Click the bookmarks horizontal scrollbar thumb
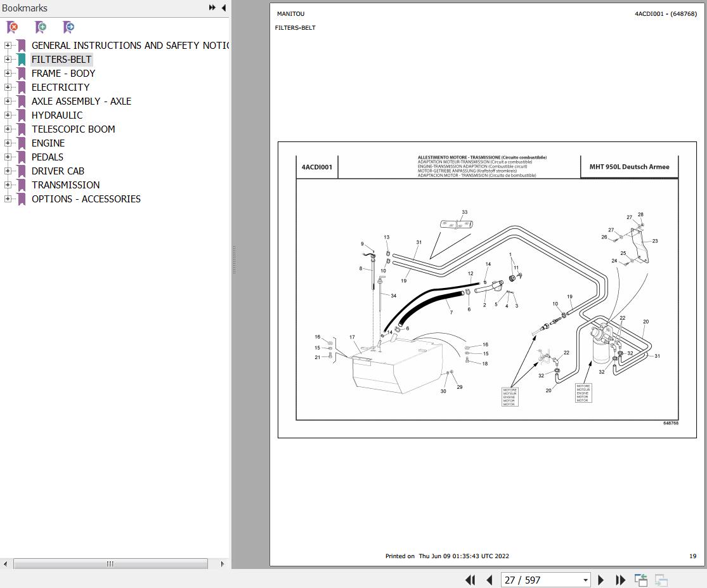The image size is (707, 588). (x=110, y=564)
